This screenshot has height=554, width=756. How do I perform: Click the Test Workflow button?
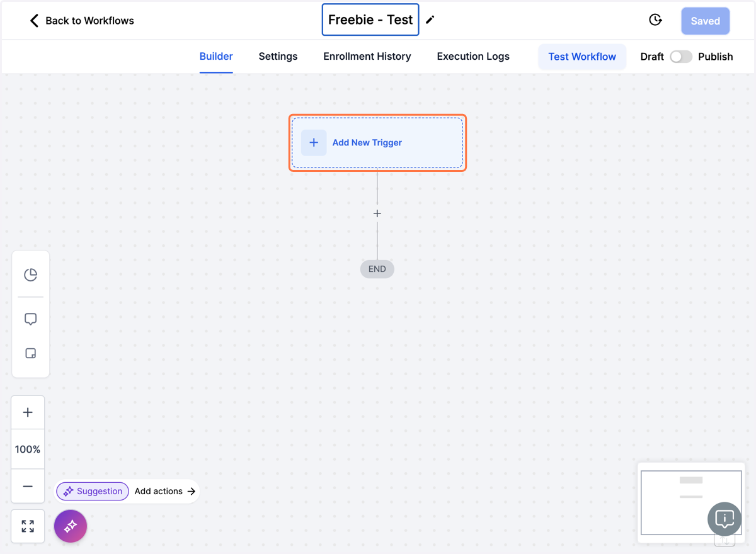click(582, 57)
